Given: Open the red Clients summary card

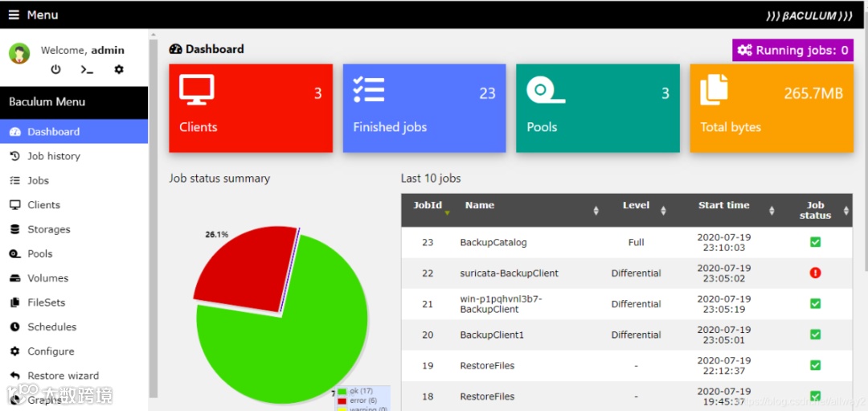Looking at the screenshot, I should click(251, 108).
